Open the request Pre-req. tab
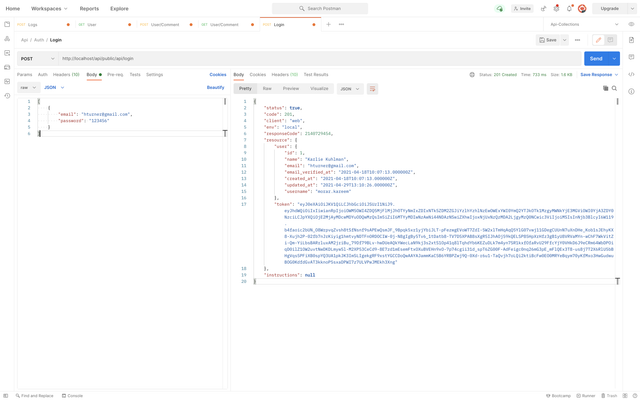Image resolution: width=640 pixels, height=400 pixels. [115, 75]
